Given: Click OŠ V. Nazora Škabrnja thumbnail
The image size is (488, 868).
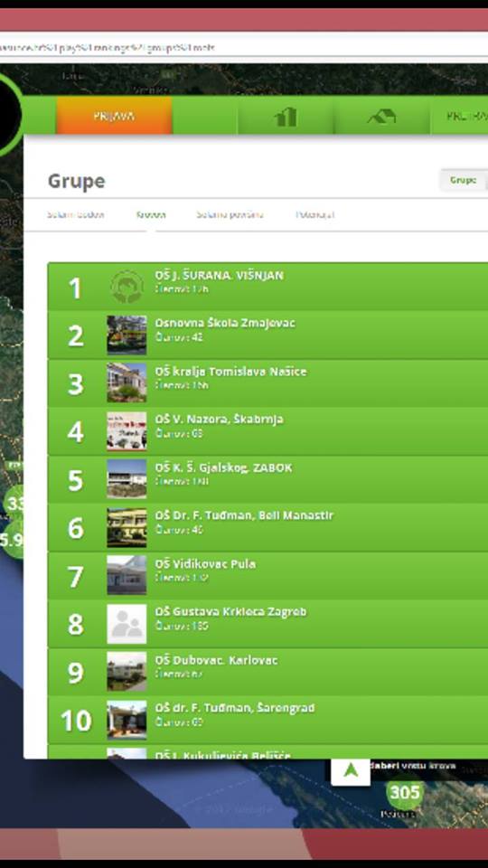Looking at the screenshot, I should [x=127, y=431].
